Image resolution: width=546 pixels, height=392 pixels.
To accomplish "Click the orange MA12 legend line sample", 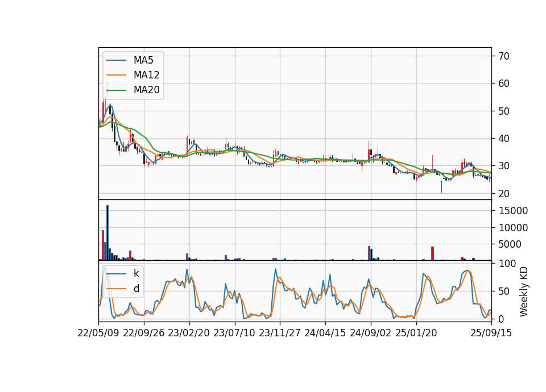I will (116, 75).
